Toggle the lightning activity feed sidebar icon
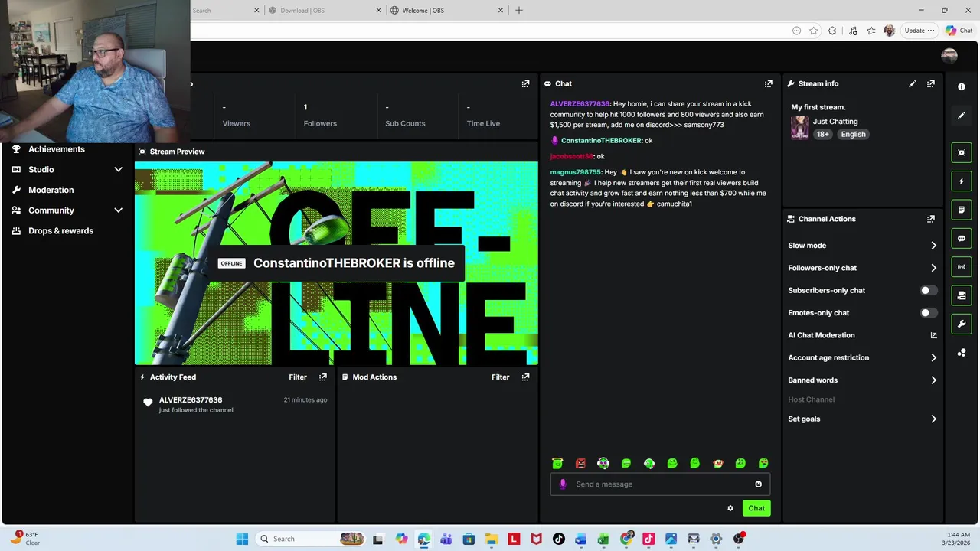 962,181
